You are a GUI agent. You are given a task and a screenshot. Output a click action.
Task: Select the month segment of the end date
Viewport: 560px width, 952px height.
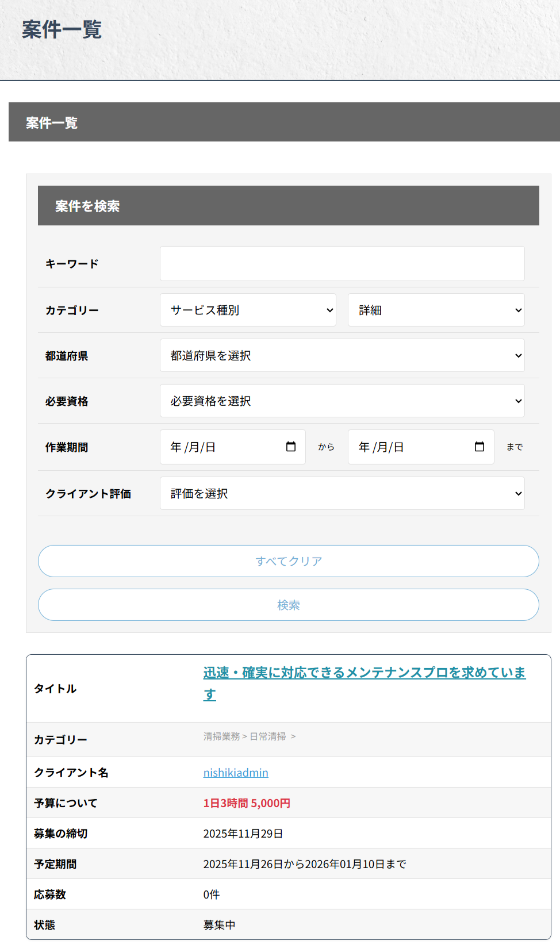coord(382,447)
